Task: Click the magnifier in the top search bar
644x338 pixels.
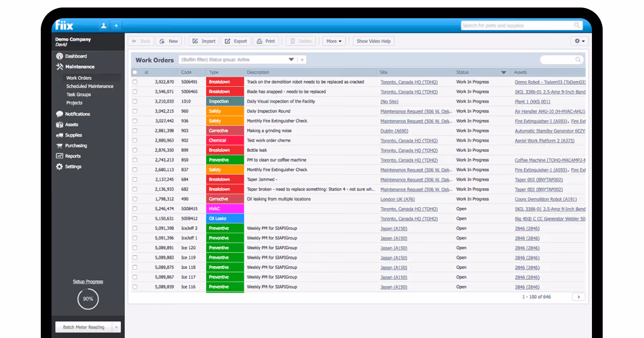Action: pyautogui.click(x=577, y=26)
